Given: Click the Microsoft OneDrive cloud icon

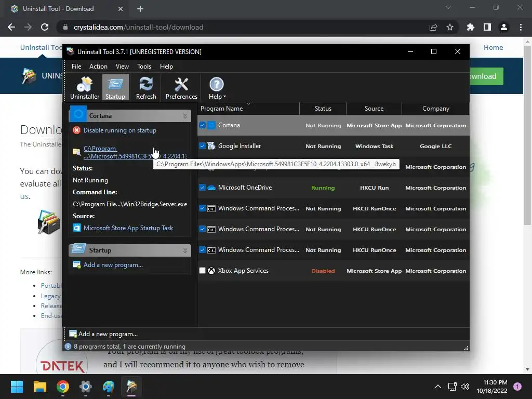Looking at the screenshot, I should point(211,188).
